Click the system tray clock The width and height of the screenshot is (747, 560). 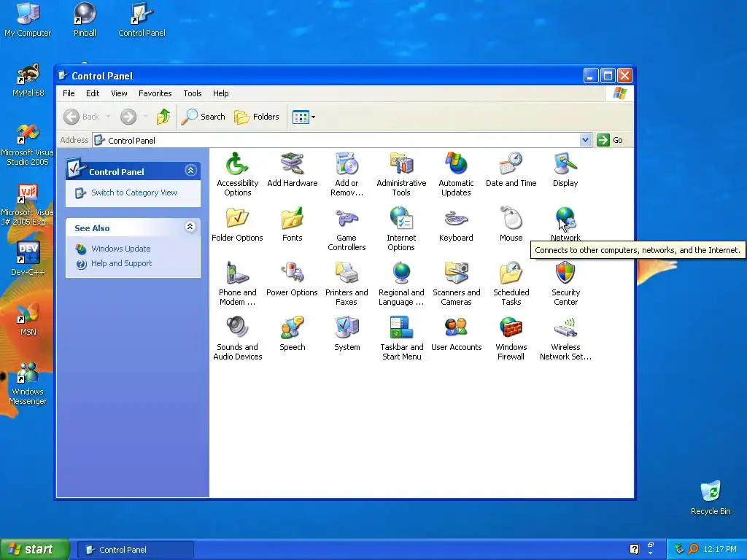click(720, 550)
